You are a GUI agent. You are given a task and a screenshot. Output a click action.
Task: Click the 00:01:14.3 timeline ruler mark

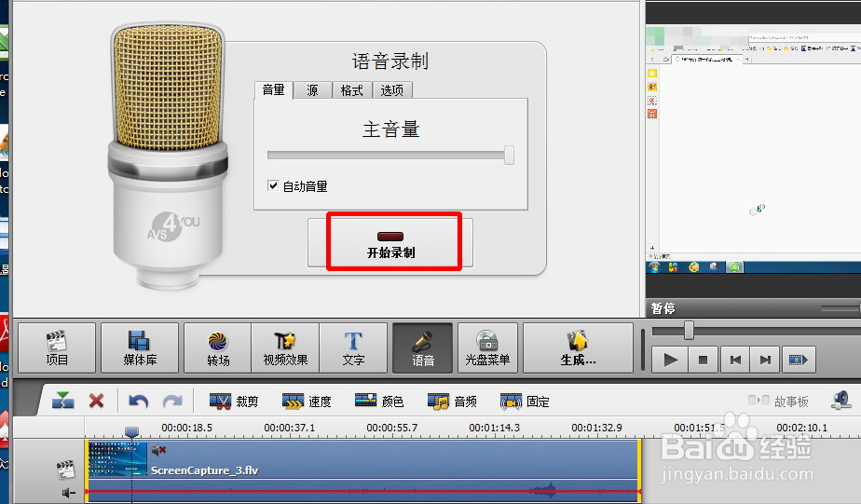494,428
